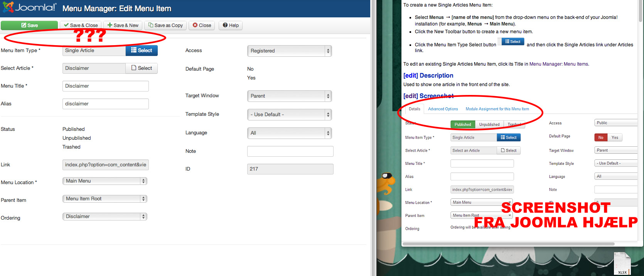Click the Save & Close toolbar button
The width and height of the screenshot is (644, 276).
(x=81, y=25)
